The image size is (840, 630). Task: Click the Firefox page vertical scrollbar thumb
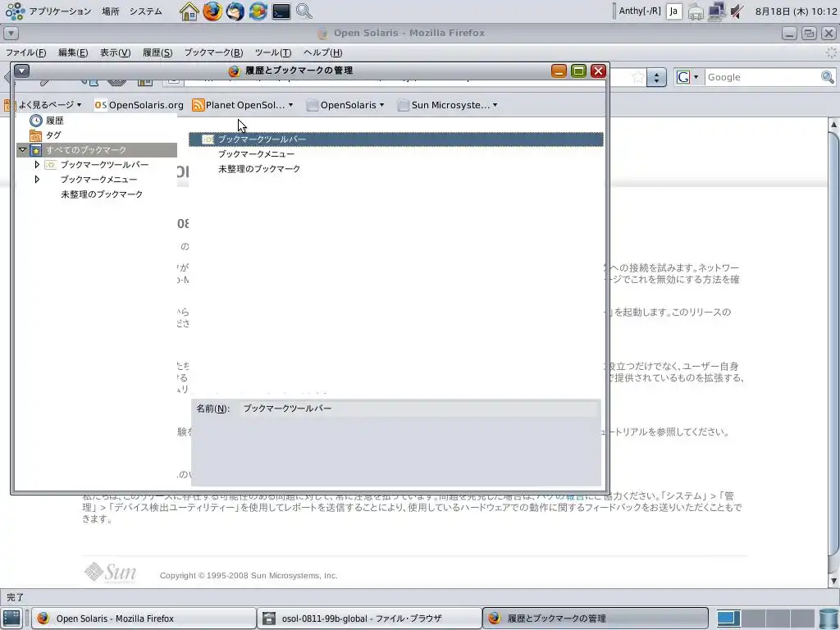[x=833, y=343]
